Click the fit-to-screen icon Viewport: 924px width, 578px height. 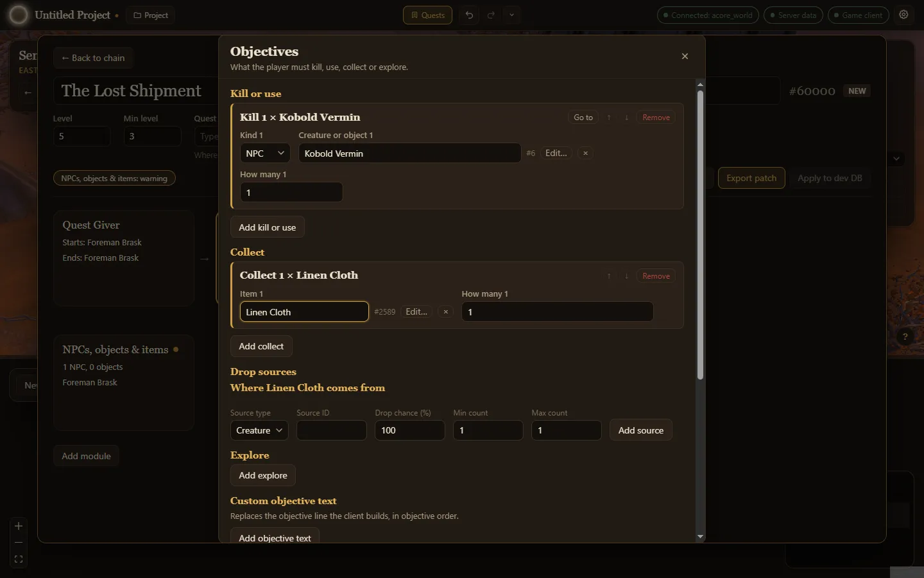click(x=19, y=559)
